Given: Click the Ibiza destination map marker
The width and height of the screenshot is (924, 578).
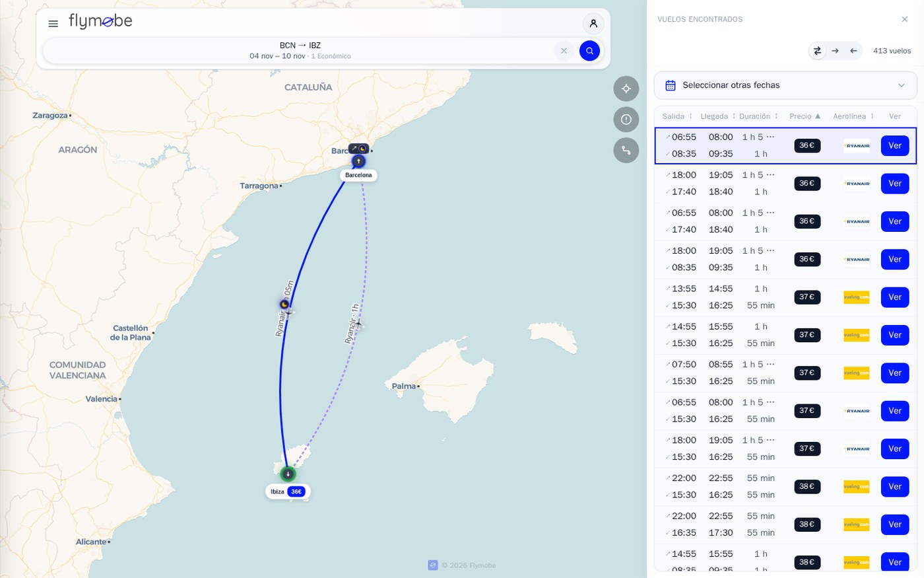Looking at the screenshot, I should point(288,474).
